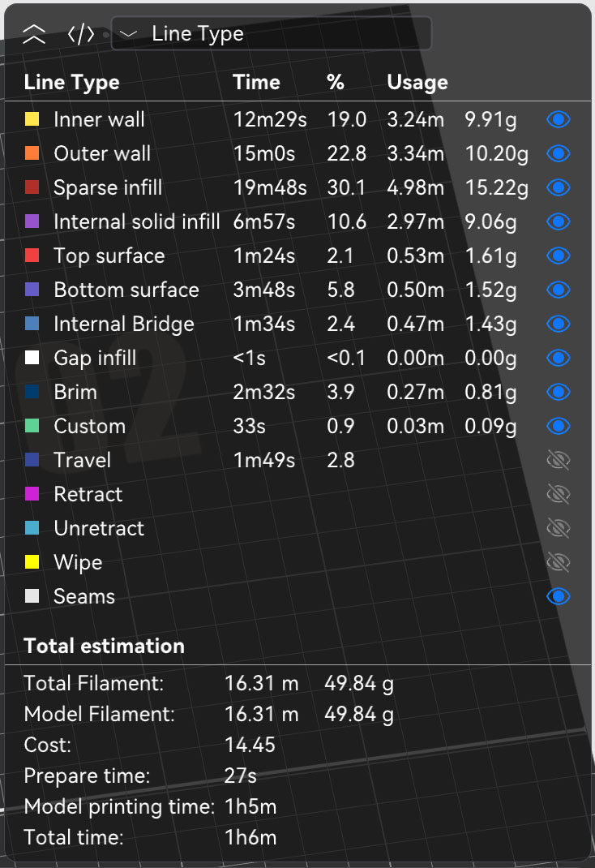
Task: Select the Bottom surface line type
Action: 126,290
